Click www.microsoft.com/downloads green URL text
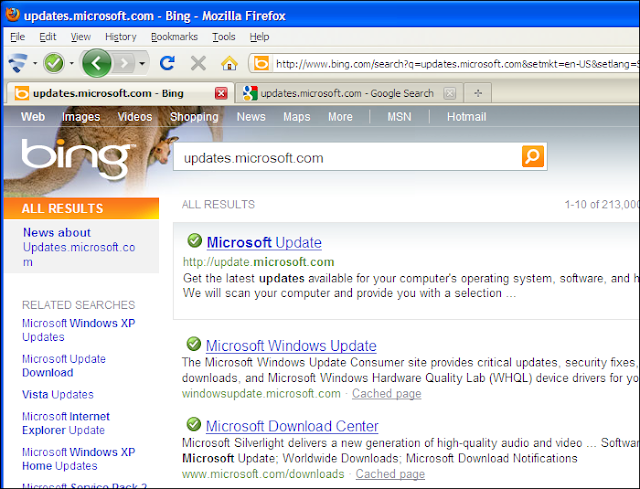 coord(263,474)
